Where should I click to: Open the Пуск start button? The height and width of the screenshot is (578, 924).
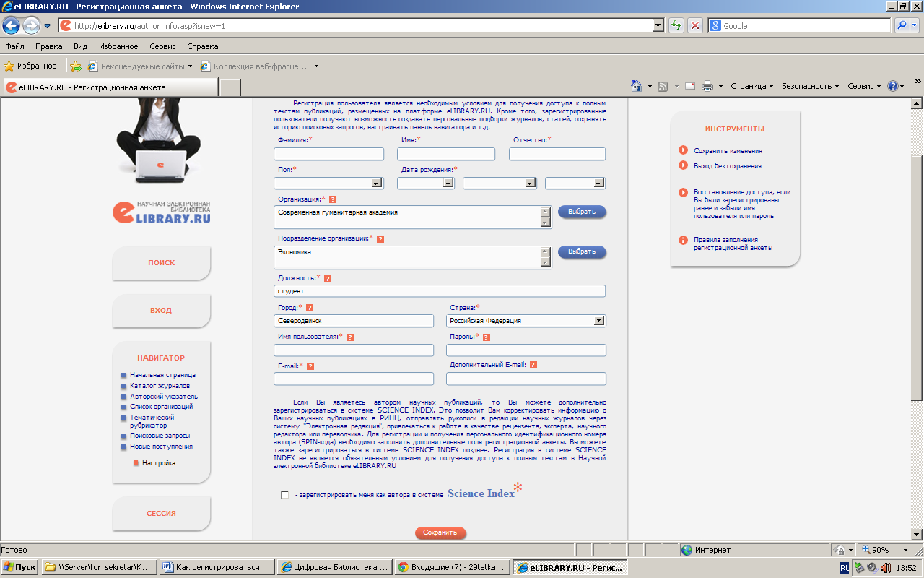click(x=19, y=567)
